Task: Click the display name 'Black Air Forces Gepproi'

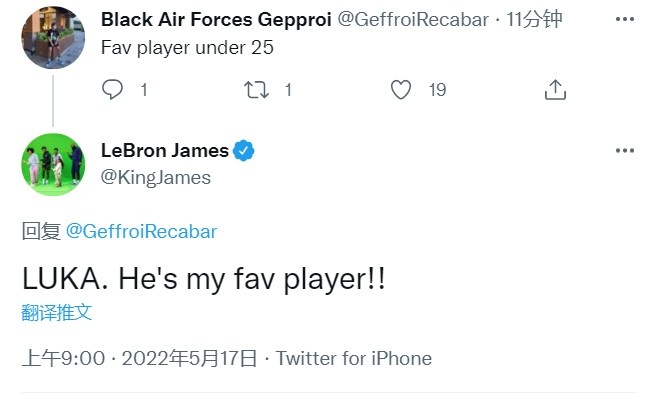Action: click(x=216, y=20)
